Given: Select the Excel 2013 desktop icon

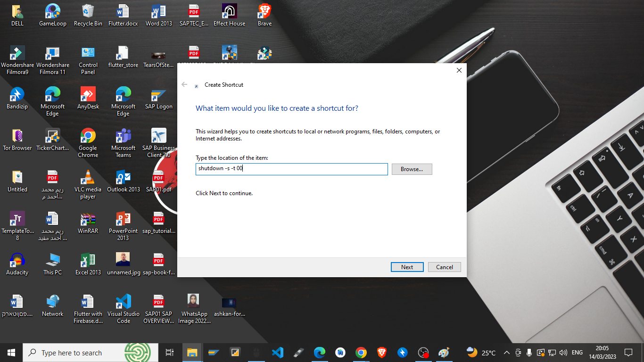Looking at the screenshot, I should [88, 264].
